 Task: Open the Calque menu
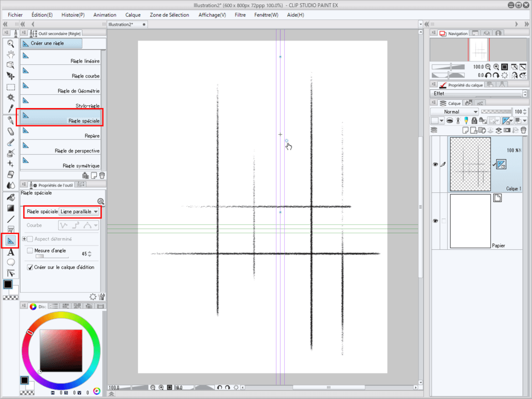[x=133, y=15]
